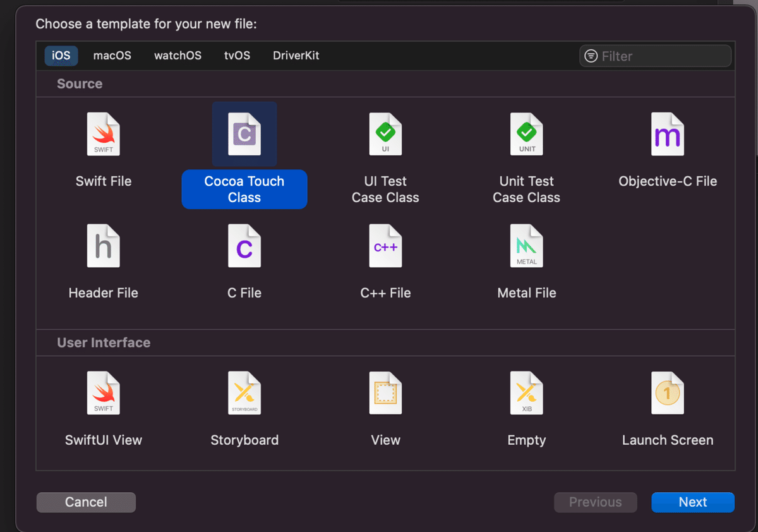Click the "C++ File" label
Viewport: 758px width, 532px height.
click(x=385, y=293)
